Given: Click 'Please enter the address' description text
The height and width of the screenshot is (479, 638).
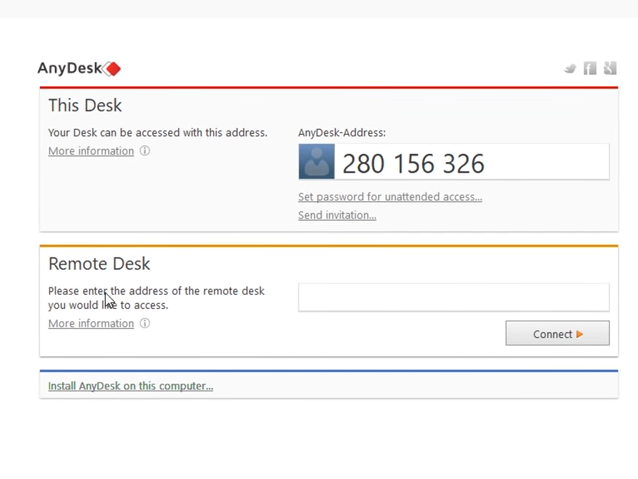Looking at the screenshot, I should coord(156,298).
